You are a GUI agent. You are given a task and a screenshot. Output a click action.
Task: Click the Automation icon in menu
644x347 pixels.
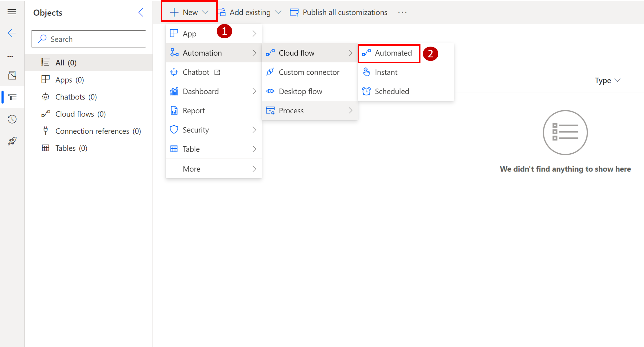pos(174,52)
